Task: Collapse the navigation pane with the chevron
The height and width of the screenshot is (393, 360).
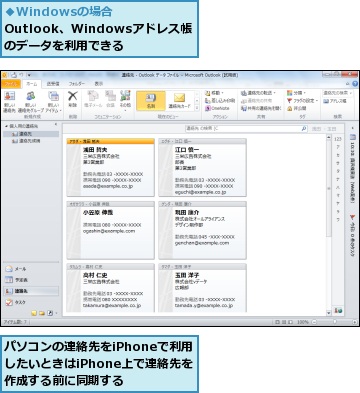Action: (x=56, y=124)
